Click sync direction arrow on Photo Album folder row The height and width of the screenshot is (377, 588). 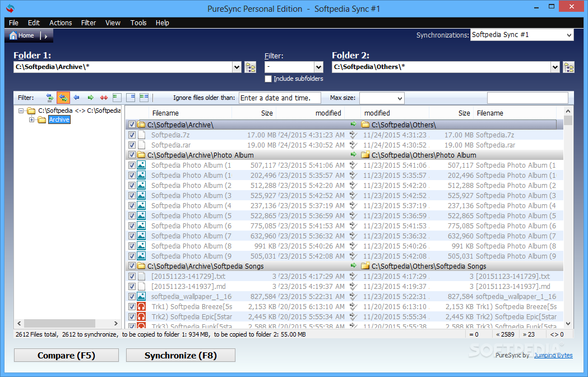point(353,155)
